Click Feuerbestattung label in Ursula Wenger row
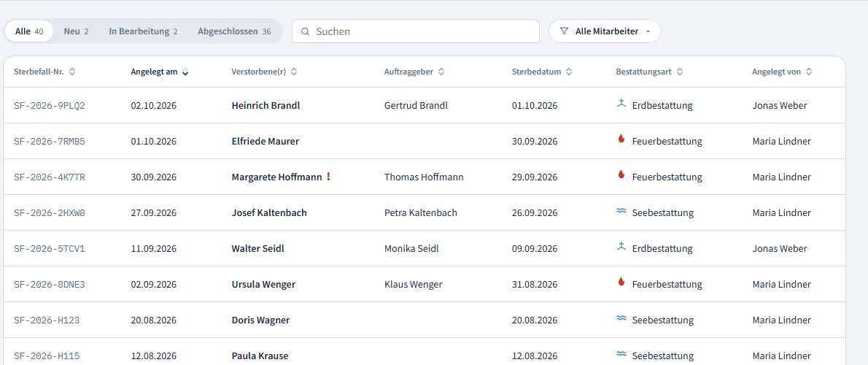868x365 pixels. 667,284
